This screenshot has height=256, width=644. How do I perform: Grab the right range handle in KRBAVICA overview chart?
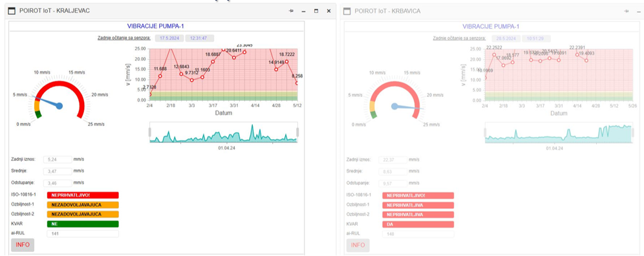pos(632,133)
